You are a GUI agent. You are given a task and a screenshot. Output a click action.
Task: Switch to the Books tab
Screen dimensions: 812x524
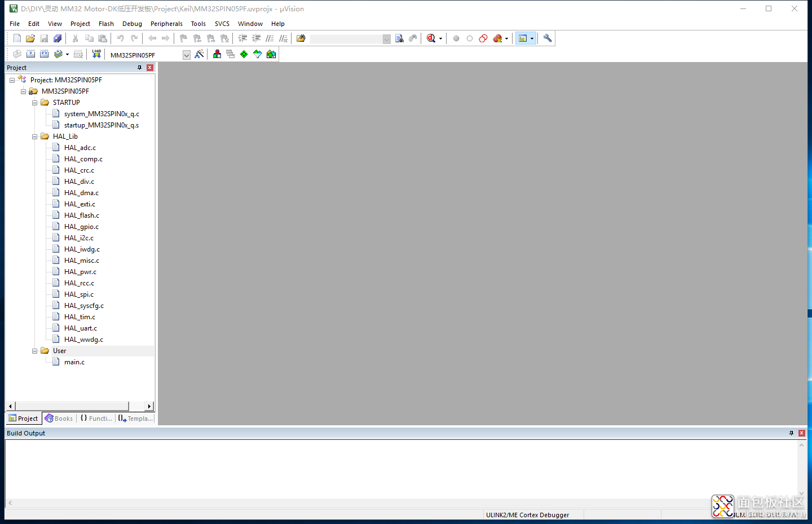click(x=59, y=419)
